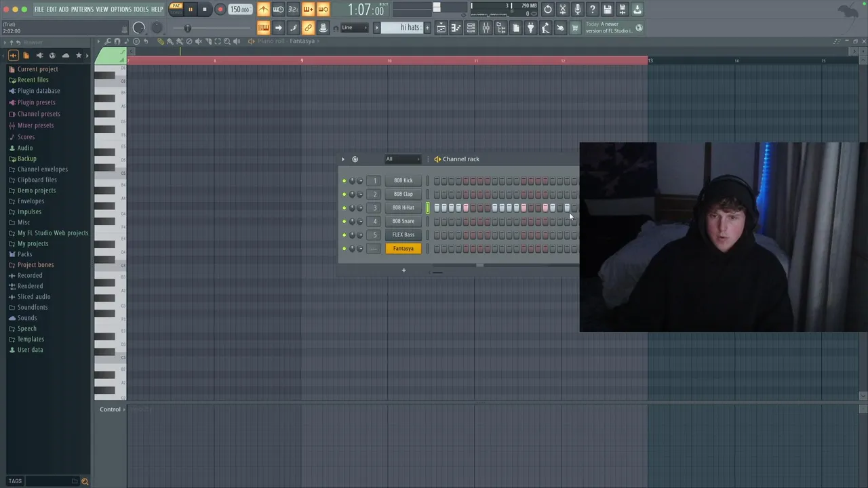Screen dimensions: 868x488
Task: Click the browser search magnifier icon
Action: (85, 481)
